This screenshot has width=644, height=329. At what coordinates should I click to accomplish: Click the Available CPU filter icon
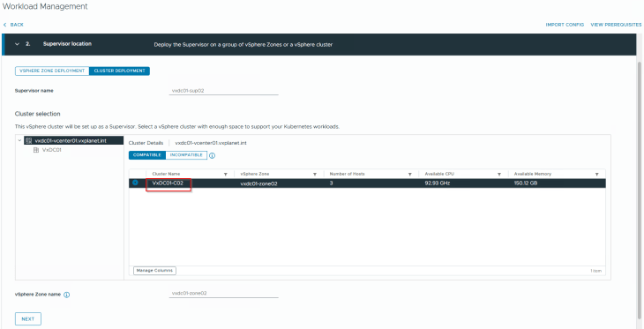coord(499,174)
